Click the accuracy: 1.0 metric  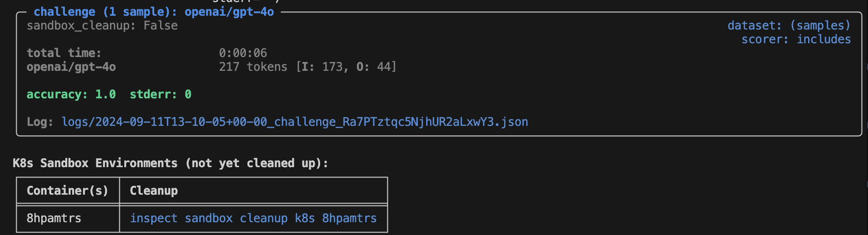click(71, 94)
